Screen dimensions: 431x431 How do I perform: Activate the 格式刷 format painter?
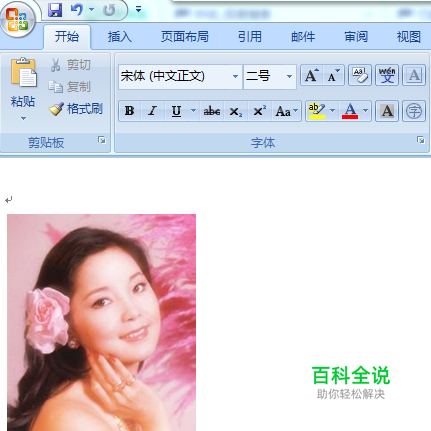[x=76, y=109]
